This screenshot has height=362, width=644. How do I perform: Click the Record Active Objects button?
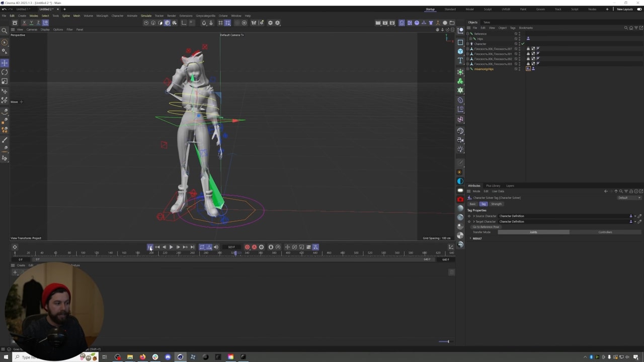(x=247, y=247)
